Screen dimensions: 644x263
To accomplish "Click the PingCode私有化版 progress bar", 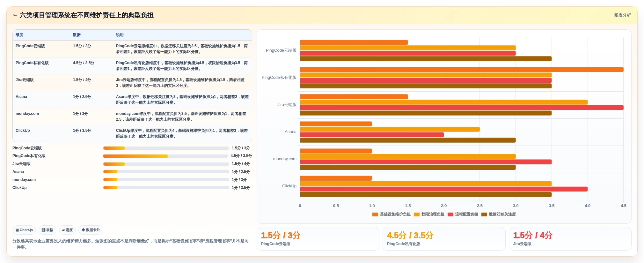I will click(x=165, y=156).
